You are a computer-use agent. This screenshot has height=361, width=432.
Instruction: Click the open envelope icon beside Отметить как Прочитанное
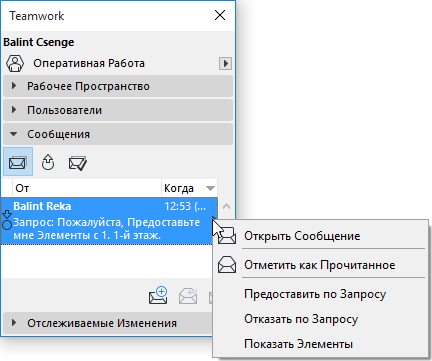(227, 265)
